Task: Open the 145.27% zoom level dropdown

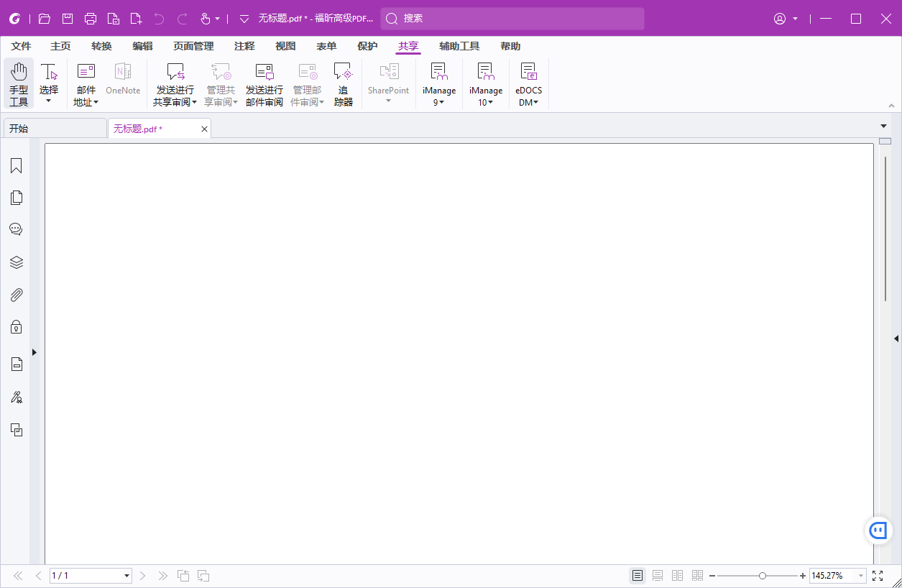Action: click(x=861, y=576)
